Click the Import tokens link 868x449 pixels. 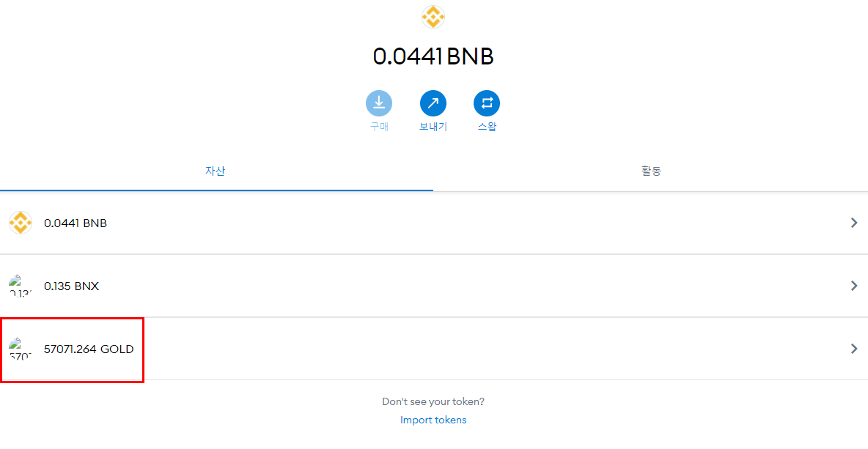433,420
